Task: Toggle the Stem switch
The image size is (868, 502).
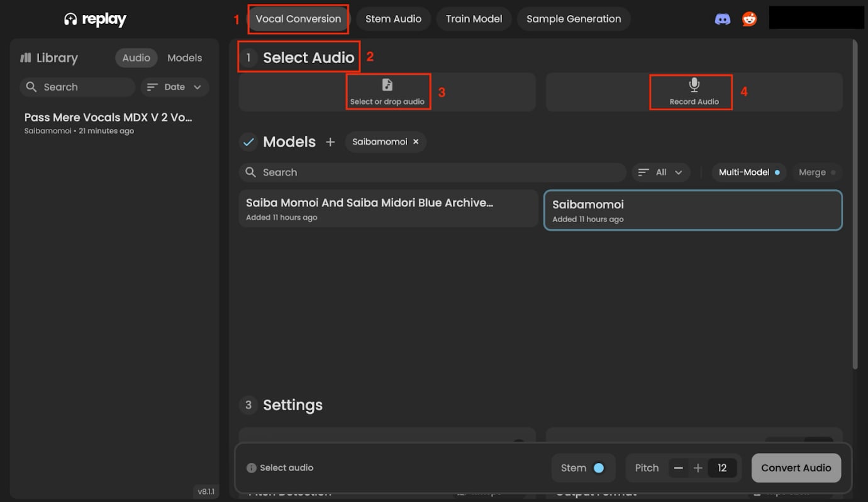Action: tap(598, 468)
